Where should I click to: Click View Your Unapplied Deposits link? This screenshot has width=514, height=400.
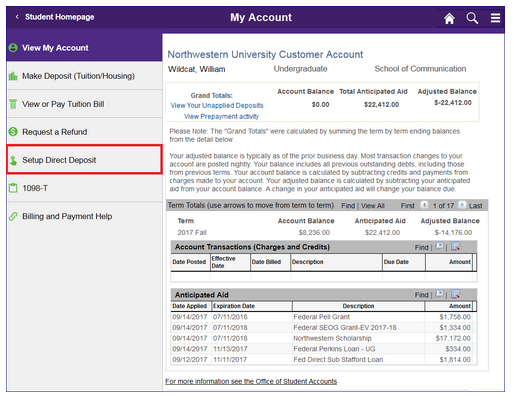click(x=217, y=105)
